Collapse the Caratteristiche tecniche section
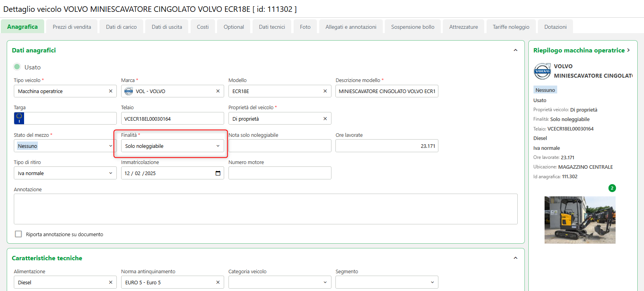The image size is (644, 291). (x=515, y=258)
